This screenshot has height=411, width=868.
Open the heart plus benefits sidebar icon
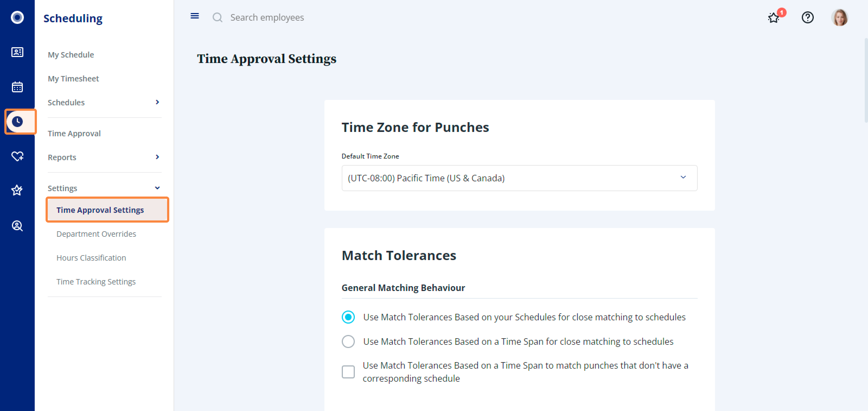[17, 156]
